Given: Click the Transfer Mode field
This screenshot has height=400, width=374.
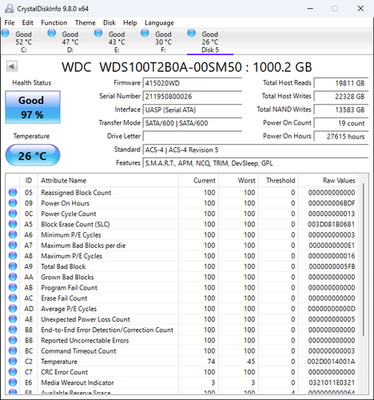Looking at the screenshot, I should tap(192, 123).
